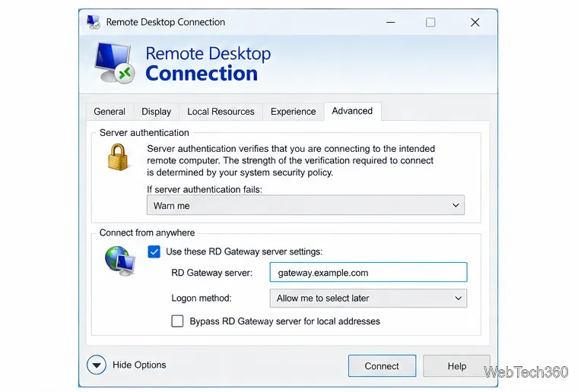581x392 pixels.
Task: Click the globe and monitor gateway icon
Action: click(x=120, y=261)
